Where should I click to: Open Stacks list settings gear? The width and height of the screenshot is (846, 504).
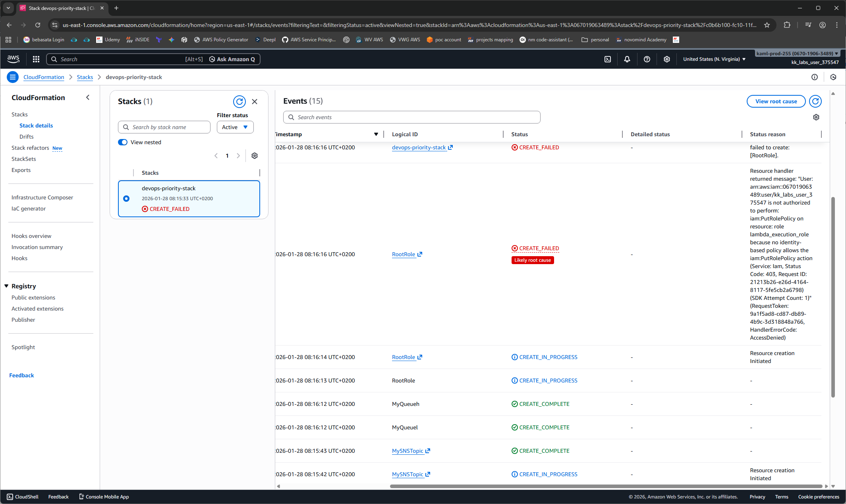[x=255, y=156]
